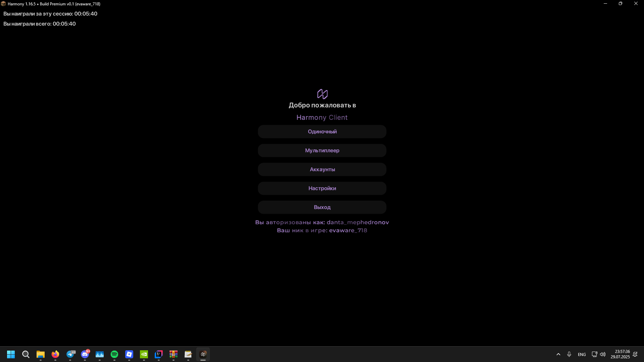Click the total playtime text 'наиграли всего'

pos(40,24)
